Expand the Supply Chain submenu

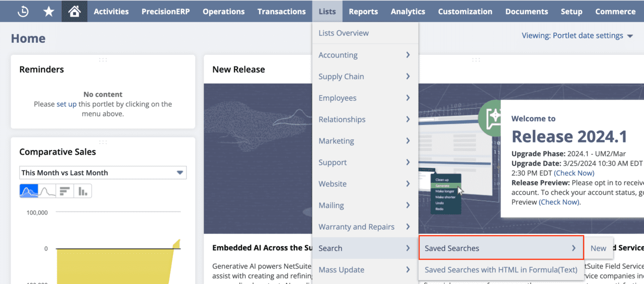click(365, 77)
